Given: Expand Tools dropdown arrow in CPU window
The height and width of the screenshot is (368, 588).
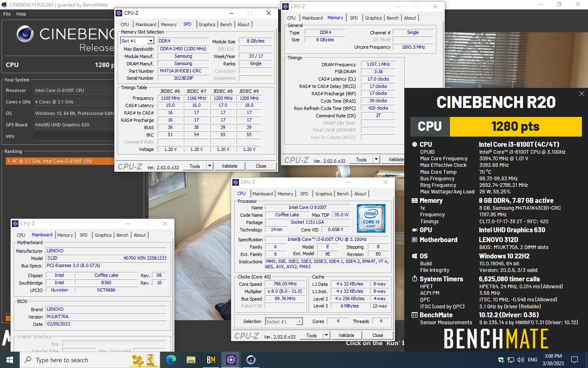Looking at the screenshot, I should pos(327,335).
